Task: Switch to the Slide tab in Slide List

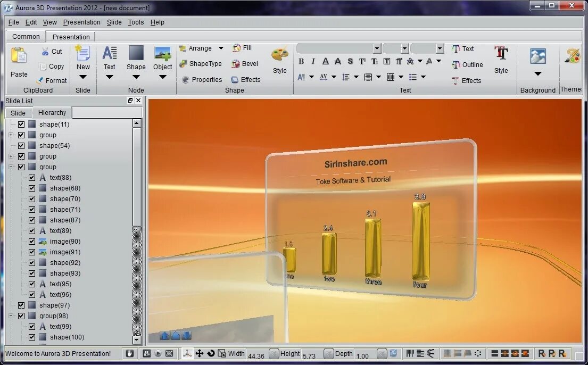Action: 18,113
